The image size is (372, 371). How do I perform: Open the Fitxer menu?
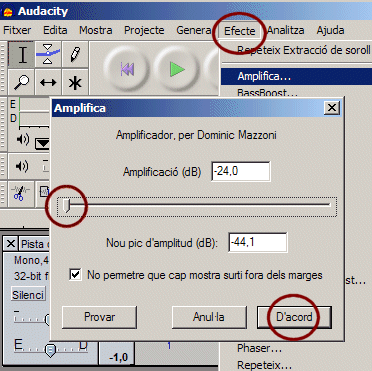[17, 30]
